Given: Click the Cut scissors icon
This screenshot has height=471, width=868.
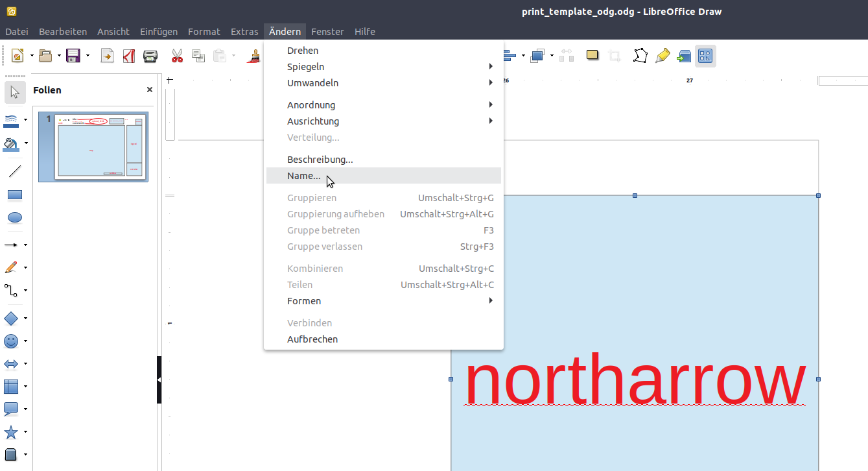Looking at the screenshot, I should [177, 56].
